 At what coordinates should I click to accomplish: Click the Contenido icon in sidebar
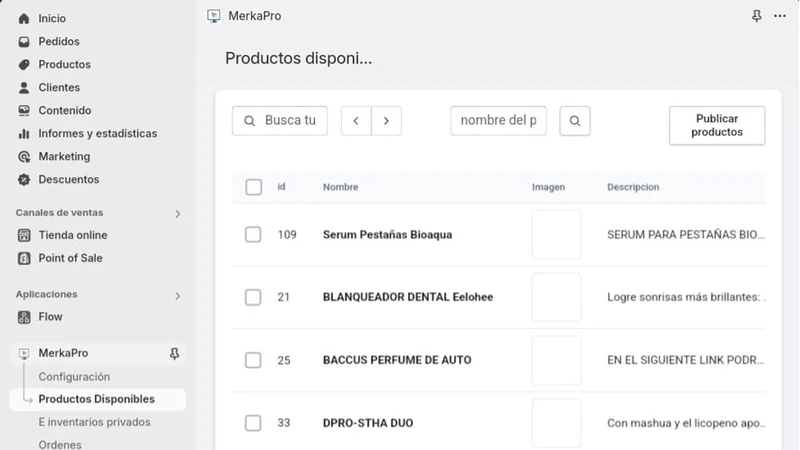click(x=24, y=111)
